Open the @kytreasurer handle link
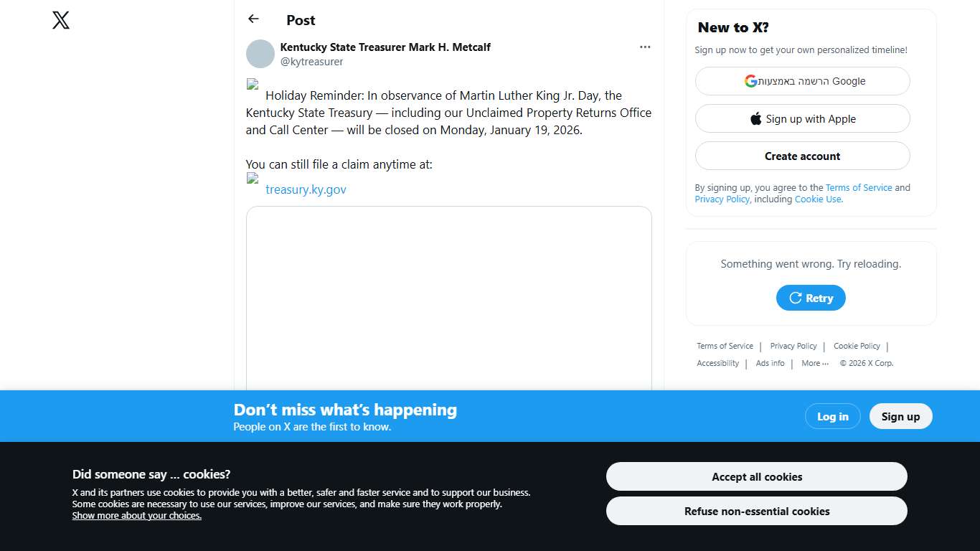The width and height of the screenshot is (980, 551). click(x=311, y=62)
